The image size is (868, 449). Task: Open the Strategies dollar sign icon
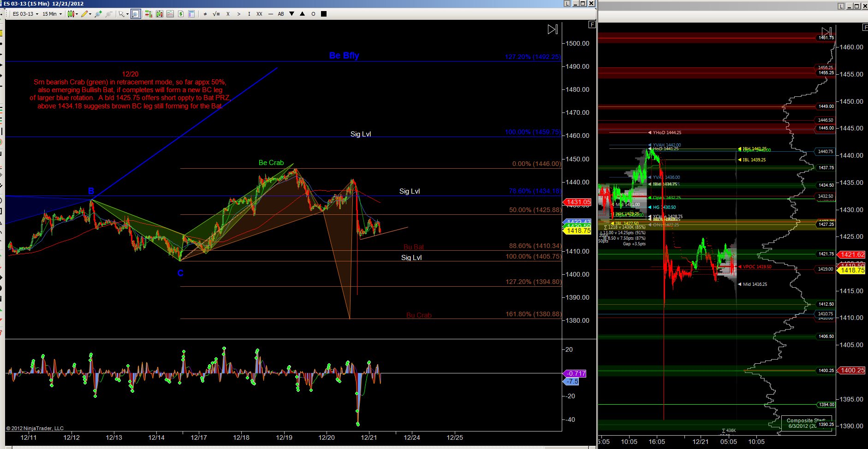[181, 14]
